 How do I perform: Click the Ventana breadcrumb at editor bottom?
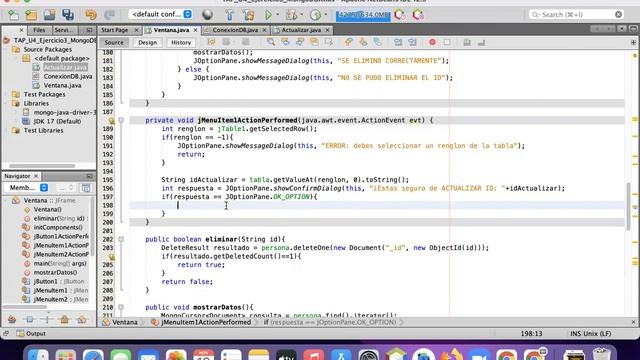coord(121,322)
